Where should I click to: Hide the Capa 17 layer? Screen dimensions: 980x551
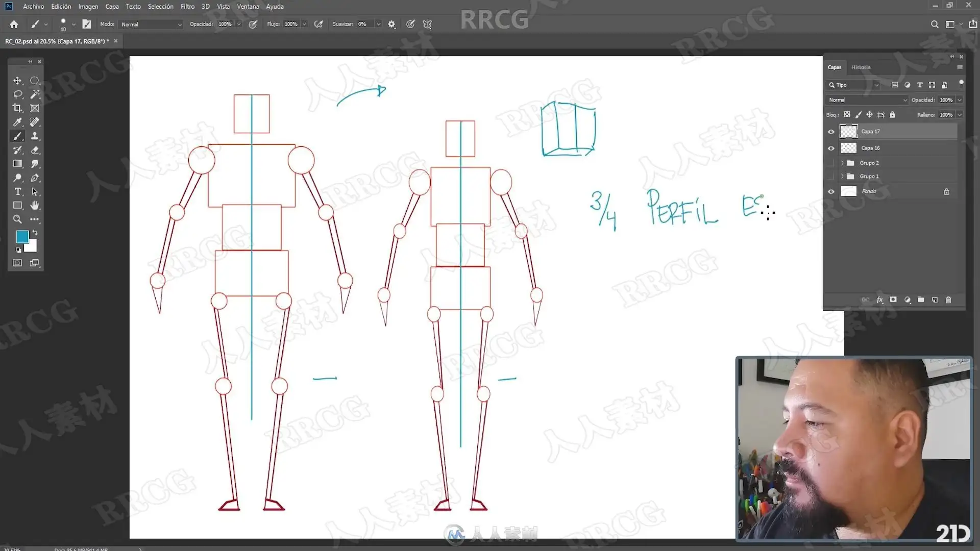point(831,132)
